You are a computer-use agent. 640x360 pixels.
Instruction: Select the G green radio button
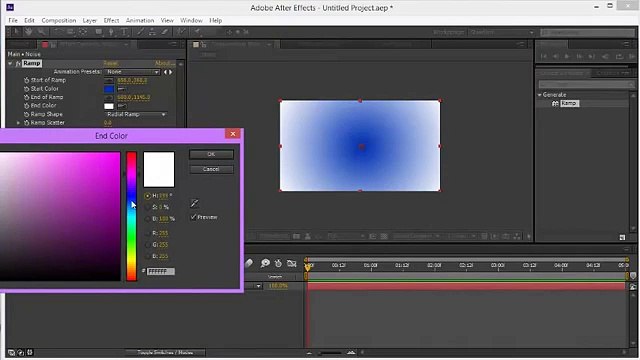tap(148, 244)
